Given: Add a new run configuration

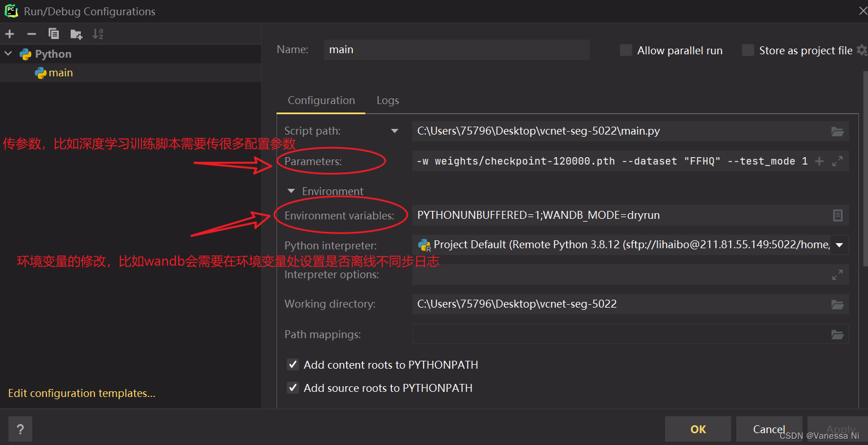Looking at the screenshot, I should [9, 34].
